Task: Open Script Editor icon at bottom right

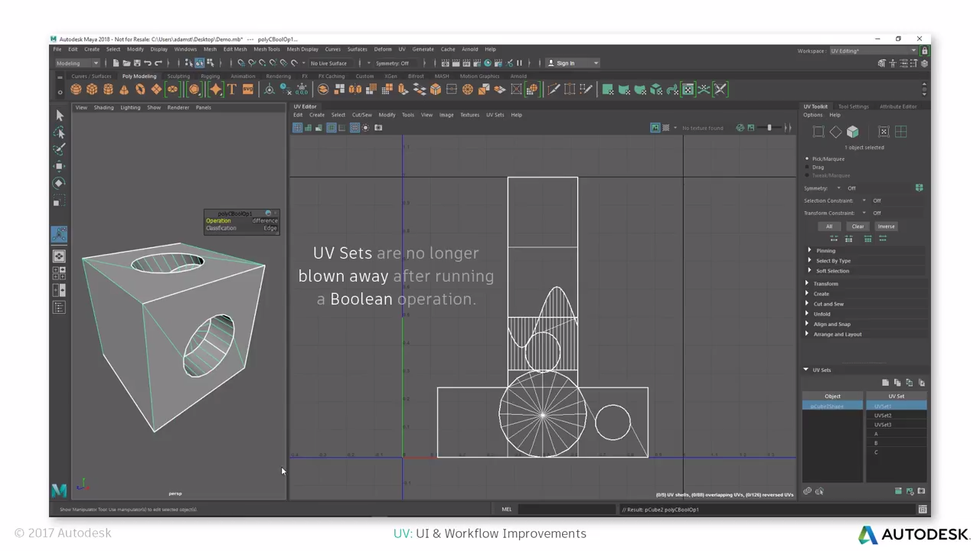Action: (x=923, y=510)
